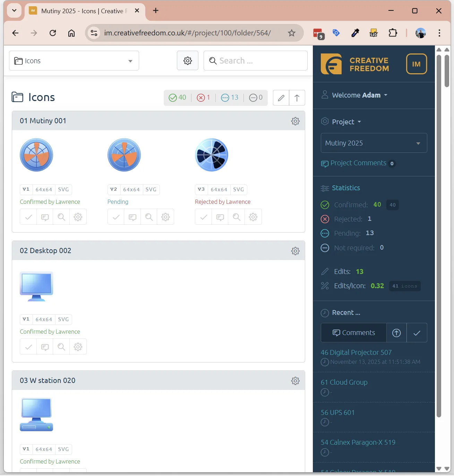
Task: Click the edit pencil icon in the Icons header
Action: pyautogui.click(x=281, y=98)
